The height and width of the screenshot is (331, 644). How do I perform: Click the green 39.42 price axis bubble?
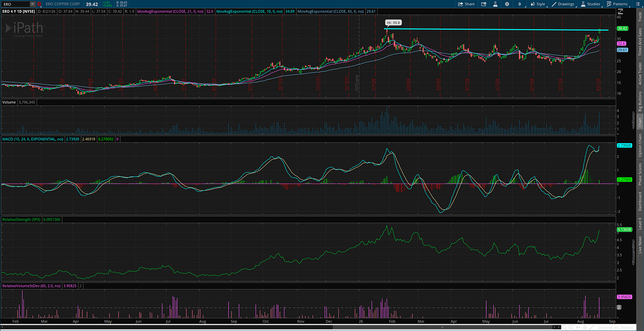point(622,28)
